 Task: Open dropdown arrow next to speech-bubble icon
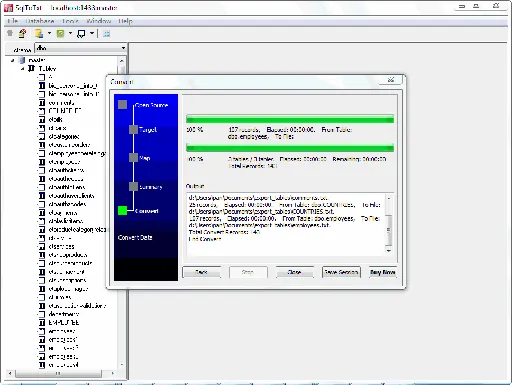(92, 33)
